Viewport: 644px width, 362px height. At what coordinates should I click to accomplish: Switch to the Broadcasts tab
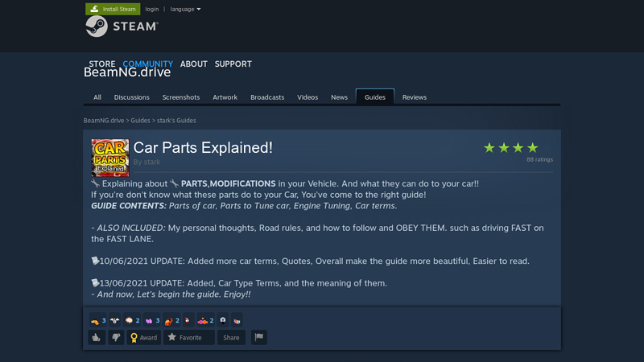tap(267, 97)
